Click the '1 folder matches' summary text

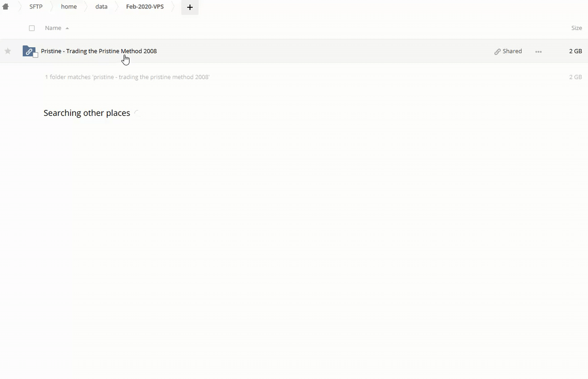pos(127,77)
